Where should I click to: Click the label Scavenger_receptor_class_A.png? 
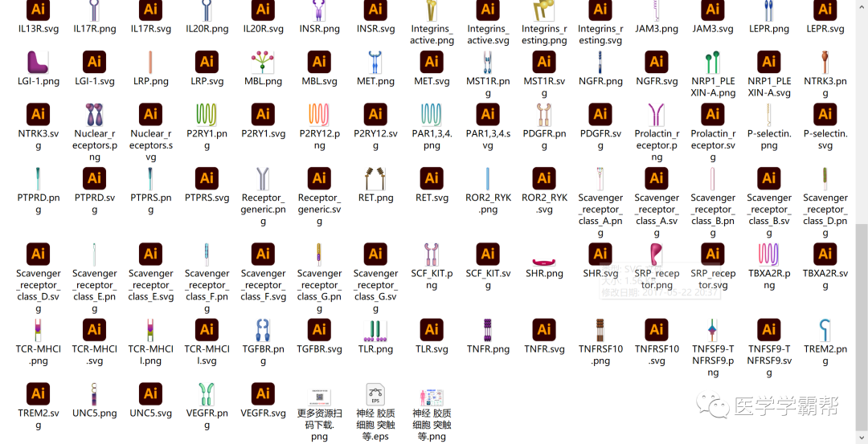point(600,216)
